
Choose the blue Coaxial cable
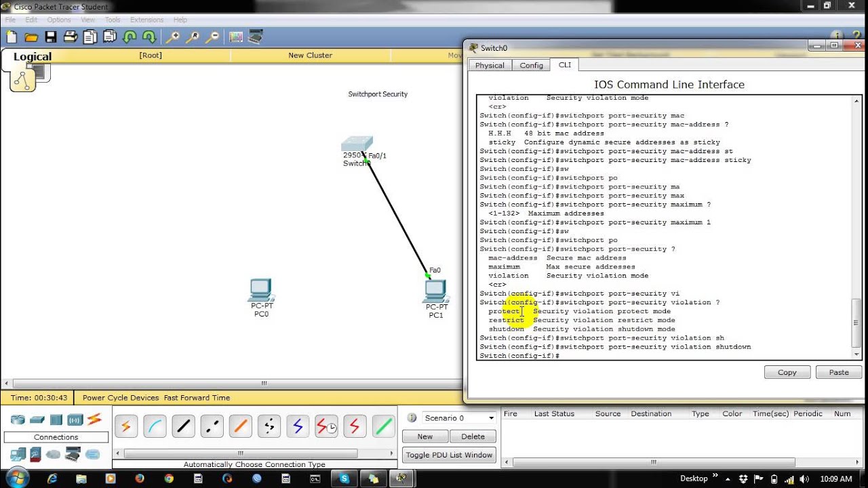click(x=298, y=426)
